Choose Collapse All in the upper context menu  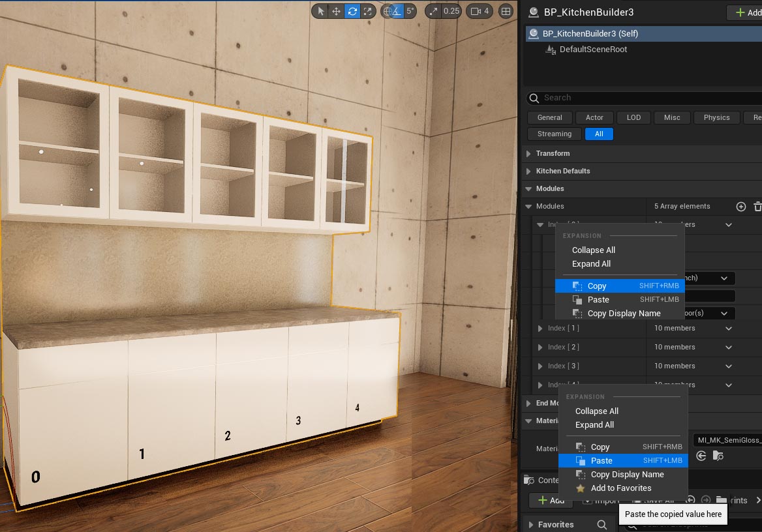(x=620, y=250)
